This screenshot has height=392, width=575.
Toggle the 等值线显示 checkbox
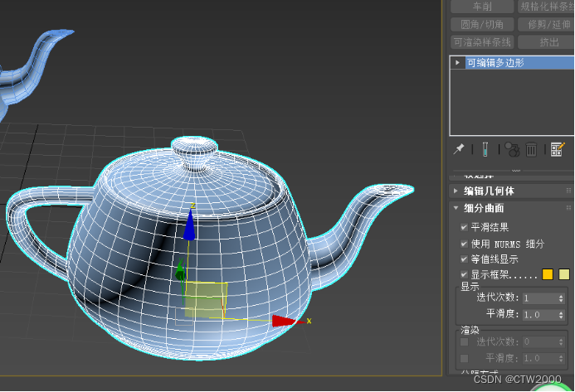(465, 259)
